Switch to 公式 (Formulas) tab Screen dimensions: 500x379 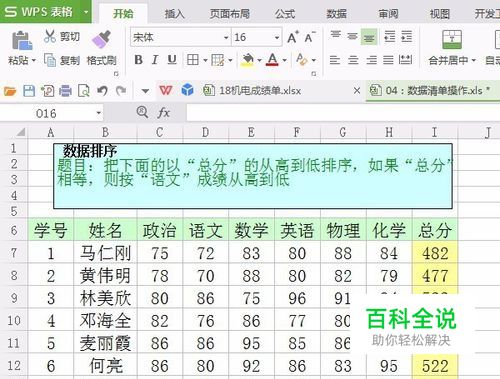(x=285, y=14)
